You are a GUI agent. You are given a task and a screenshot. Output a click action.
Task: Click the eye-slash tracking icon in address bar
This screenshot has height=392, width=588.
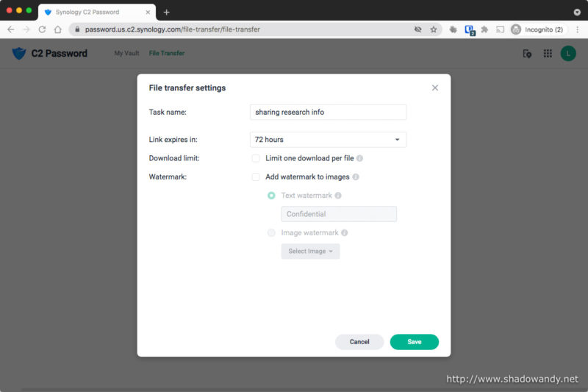pyautogui.click(x=417, y=29)
